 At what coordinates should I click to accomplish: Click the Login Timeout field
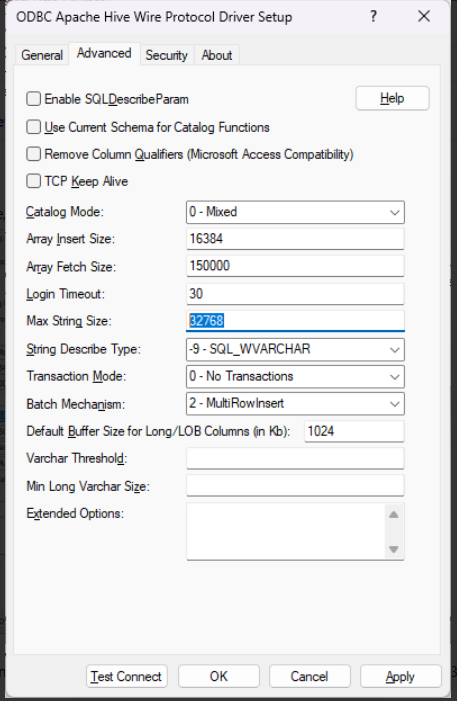295,294
